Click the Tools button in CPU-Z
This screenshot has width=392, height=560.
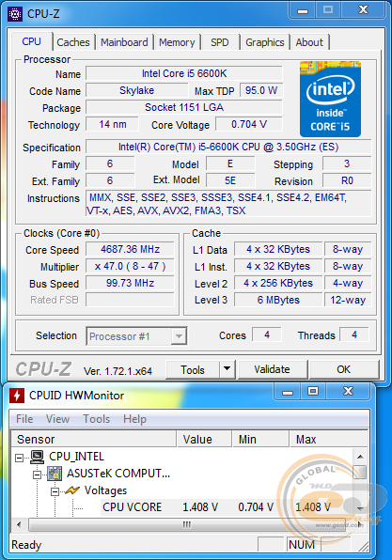tap(193, 369)
